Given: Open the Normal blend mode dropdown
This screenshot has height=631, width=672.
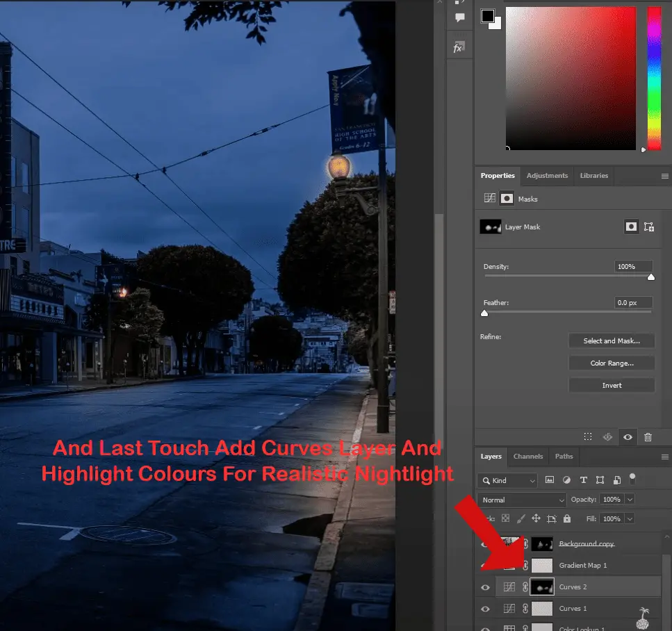Looking at the screenshot, I should coord(521,499).
